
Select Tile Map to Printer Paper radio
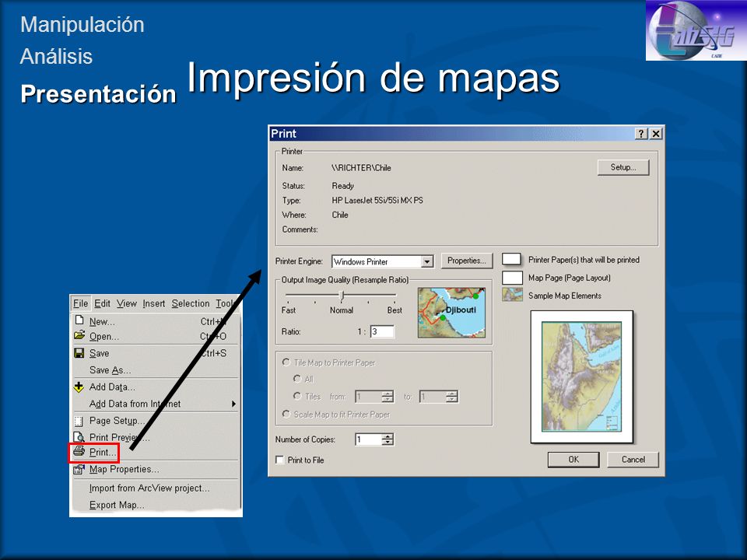pyautogui.click(x=286, y=362)
